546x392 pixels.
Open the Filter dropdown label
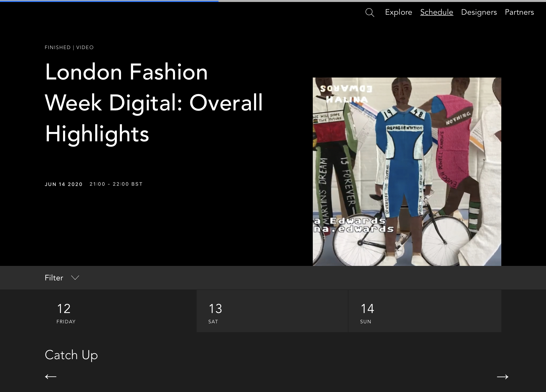point(54,278)
